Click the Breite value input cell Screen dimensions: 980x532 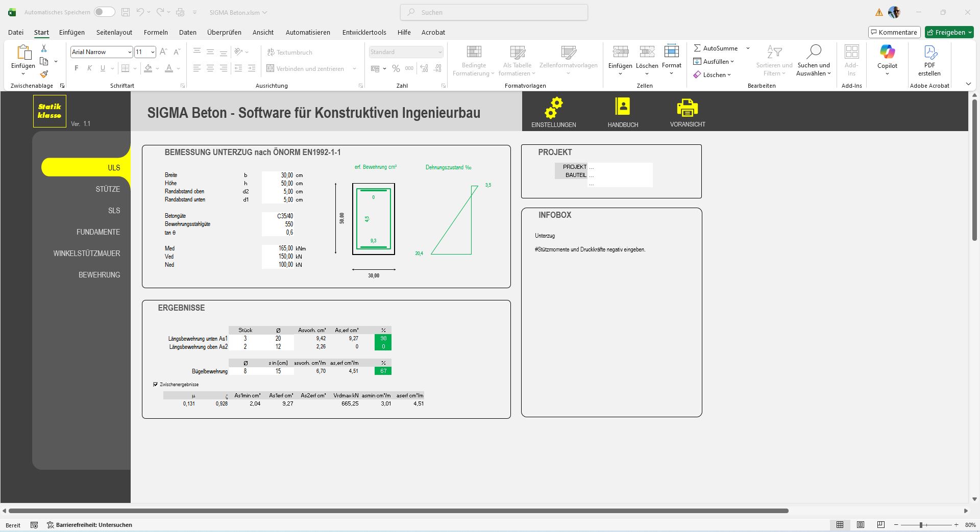[x=278, y=175]
